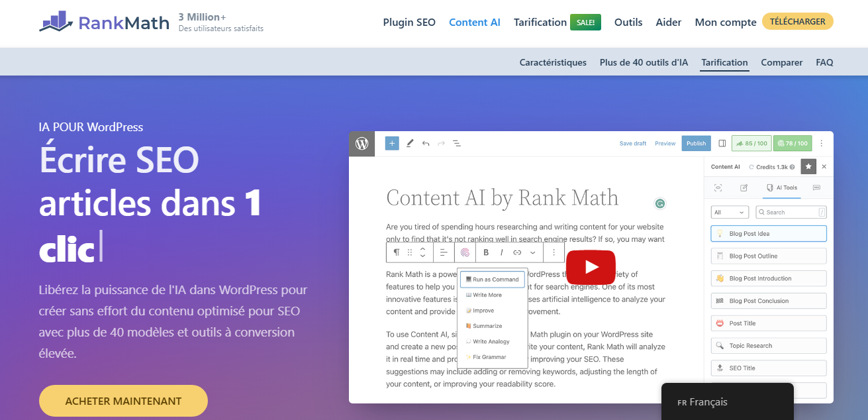Image resolution: width=868 pixels, height=420 pixels.
Task: Open the document overview list icon
Action: coord(457,143)
